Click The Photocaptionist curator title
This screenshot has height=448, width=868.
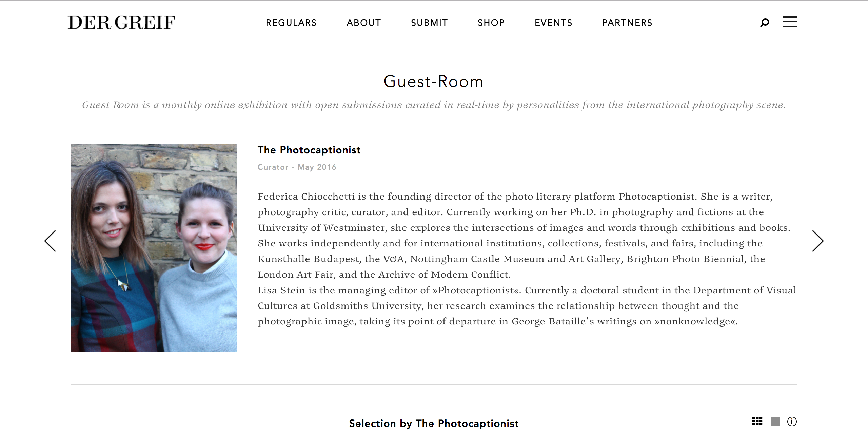pos(309,150)
